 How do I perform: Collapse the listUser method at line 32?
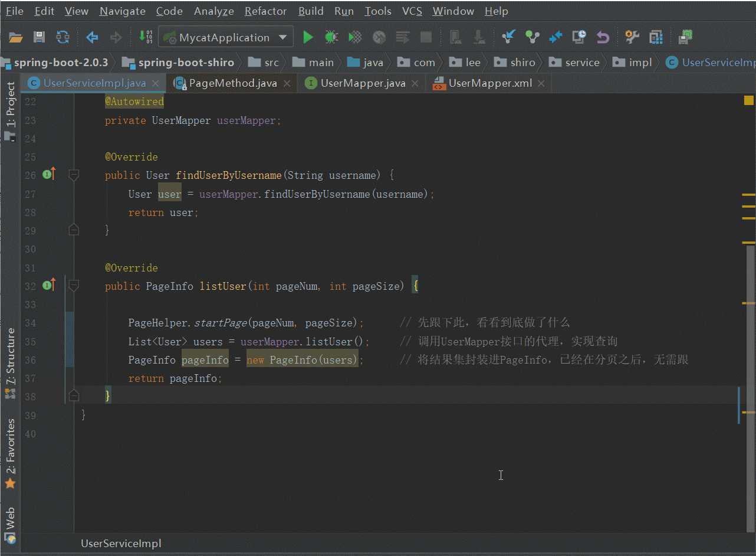click(74, 286)
